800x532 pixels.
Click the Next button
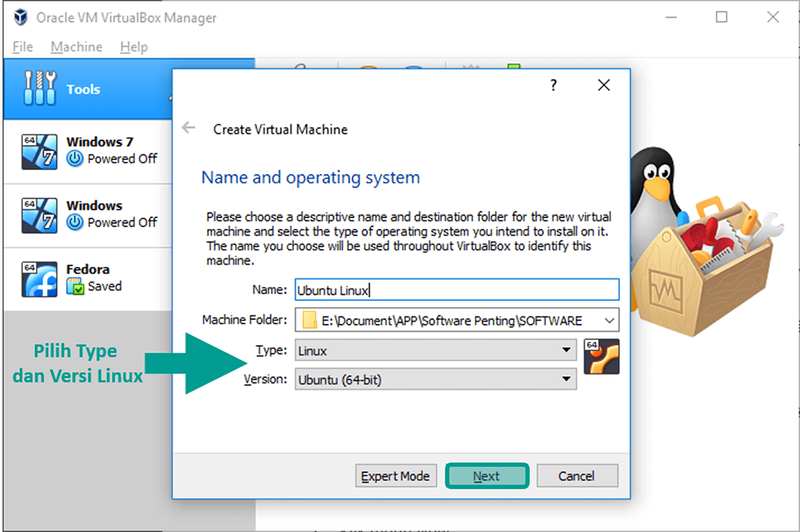(x=487, y=476)
